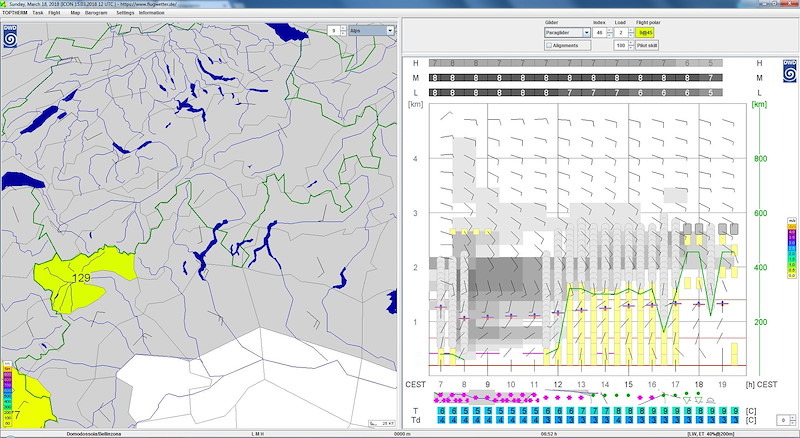
Task: Click the sunset symbol before hour 19
Action: [710, 400]
